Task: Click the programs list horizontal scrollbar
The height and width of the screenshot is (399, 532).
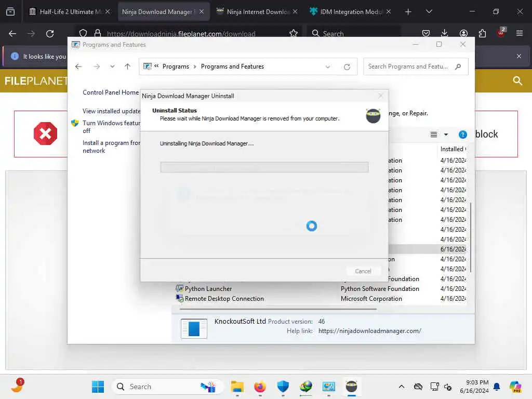Action: pyautogui.click(x=278, y=309)
